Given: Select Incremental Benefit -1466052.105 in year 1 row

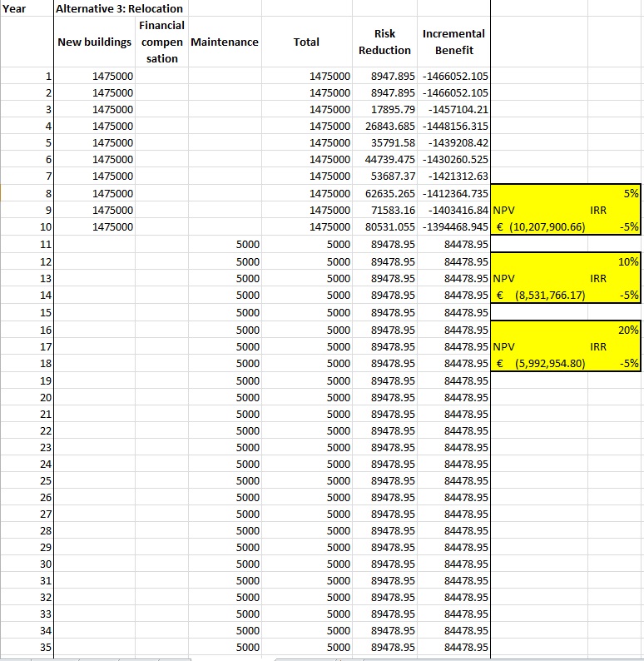Looking at the screenshot, I should pyautogui.click(x=454, y=76).
